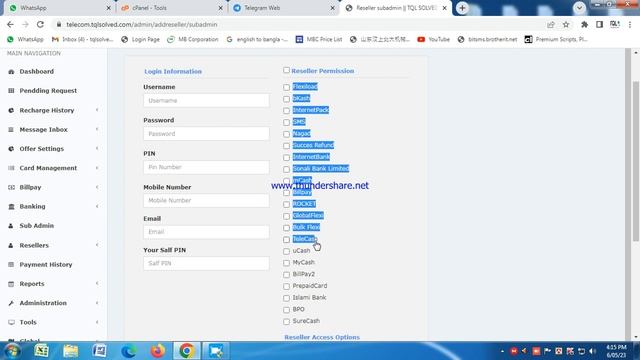Open the Dashboard sidebar icon

click(11, 71)
